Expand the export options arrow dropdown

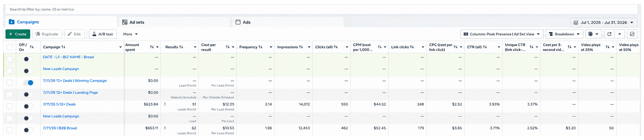point(620,34)
